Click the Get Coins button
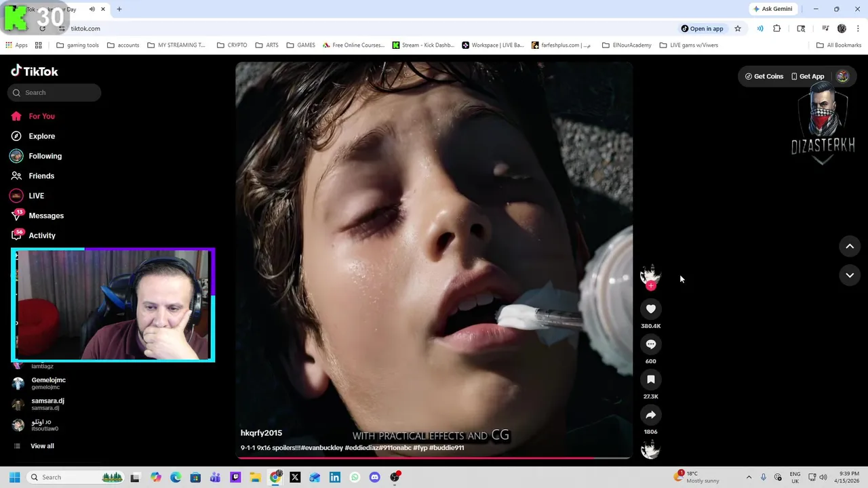Screen dimensions: 868x488 [764, 77]
